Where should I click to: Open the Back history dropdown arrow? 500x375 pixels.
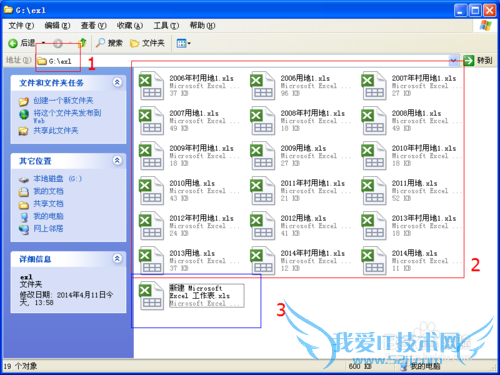pos(43,43)
